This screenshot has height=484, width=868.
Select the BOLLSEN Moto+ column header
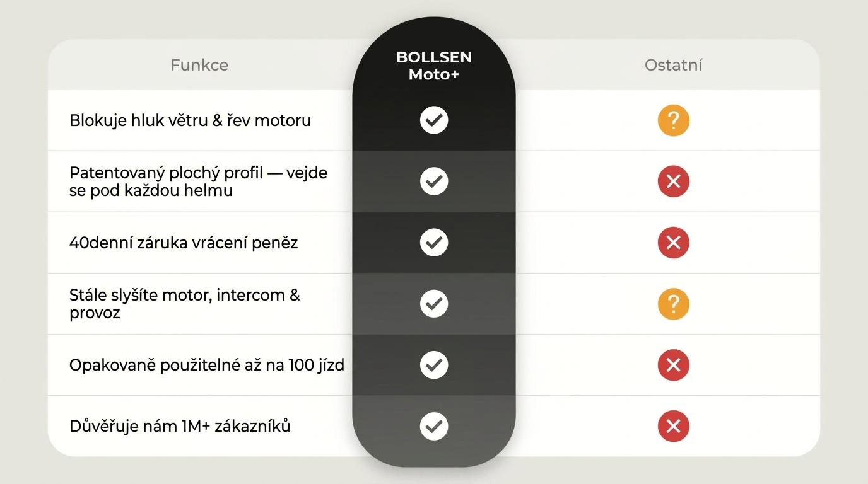(434, 66)
